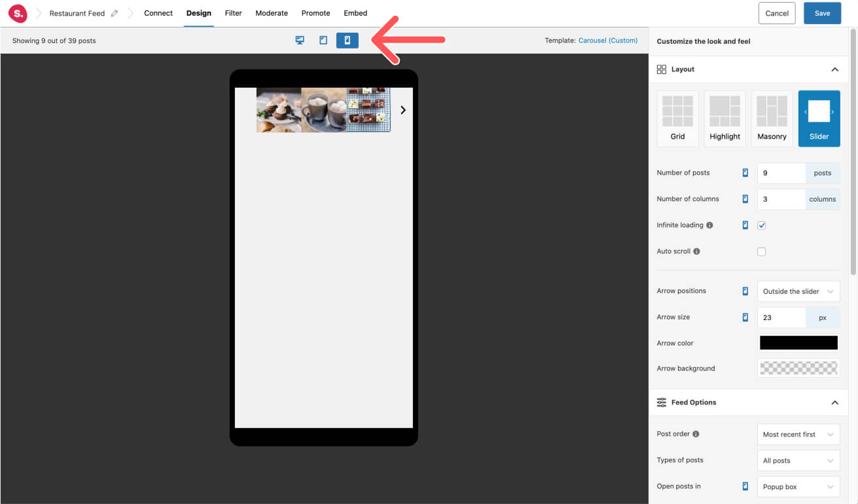This screenshot has width=858, height=504.
Task: Click the pencil icon beside Restaurant Feed
Action: tap(115, 13)
